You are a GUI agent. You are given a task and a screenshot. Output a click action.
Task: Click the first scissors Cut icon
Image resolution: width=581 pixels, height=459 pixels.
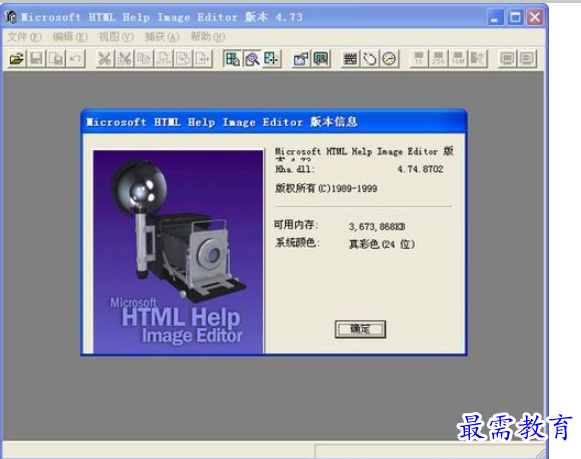click(x=105, y=59)
